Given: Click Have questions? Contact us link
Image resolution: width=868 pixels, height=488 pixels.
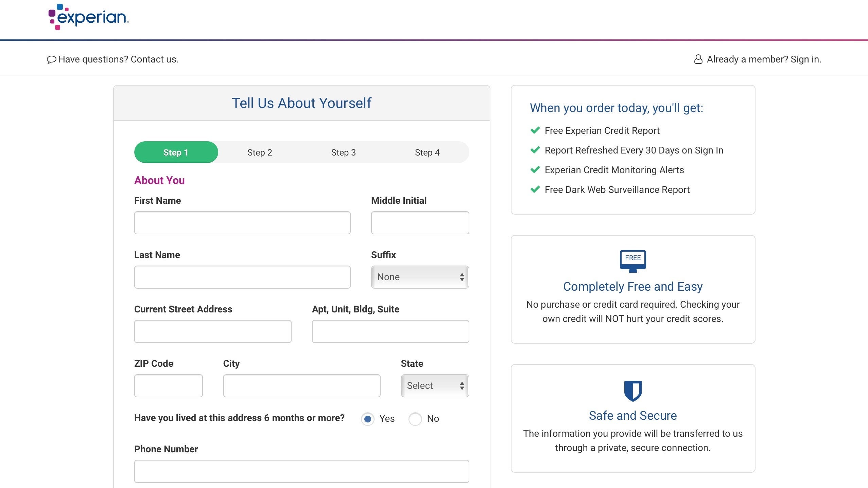Looking at the screenshot, I should click(118, 59).
